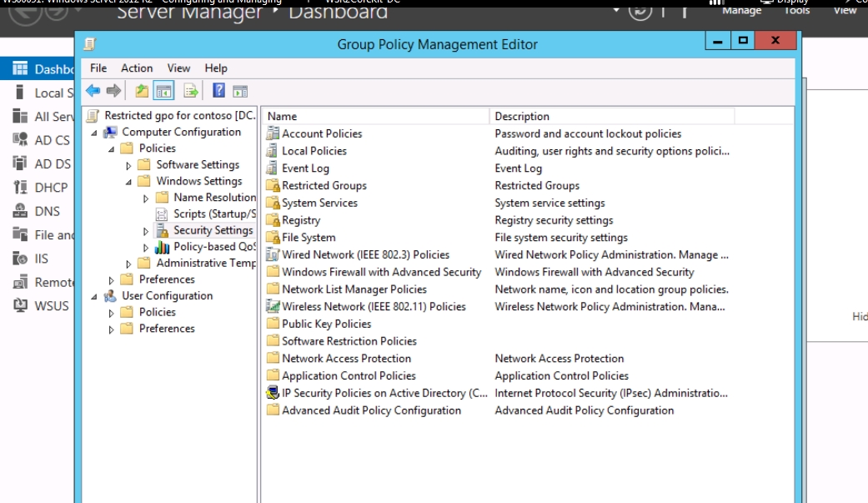Image resolution: width=868 pixels, height=503 pixels.
Task: Sort list by Name column header
Action: click(376, 116)
